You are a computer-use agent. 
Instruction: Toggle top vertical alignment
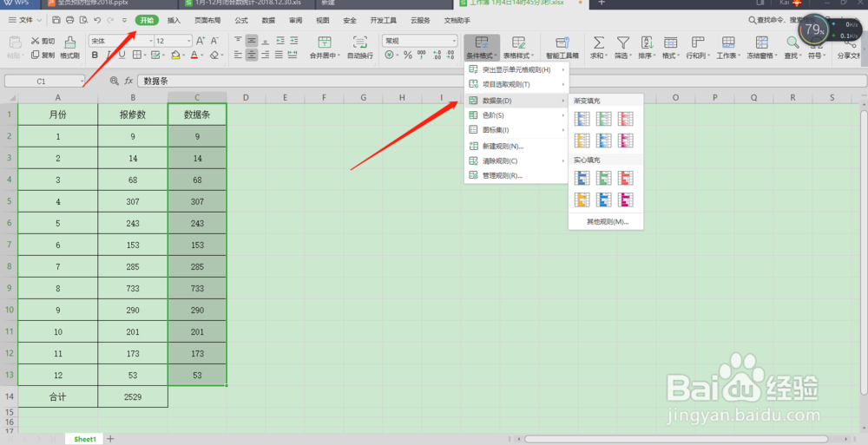tap(238, 41)
